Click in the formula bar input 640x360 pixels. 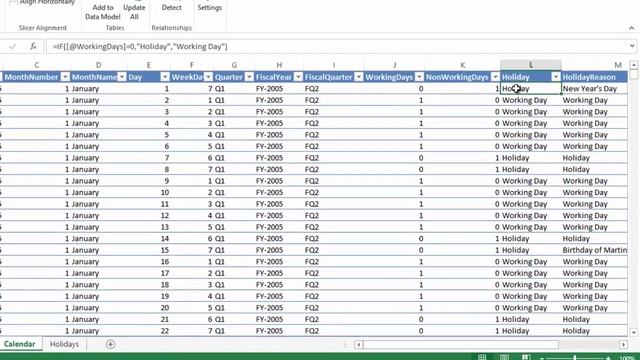pos(337,47)
